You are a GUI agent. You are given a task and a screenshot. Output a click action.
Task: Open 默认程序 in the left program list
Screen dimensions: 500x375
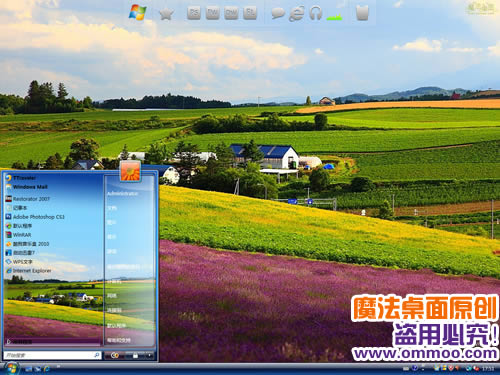pos(22,226)
